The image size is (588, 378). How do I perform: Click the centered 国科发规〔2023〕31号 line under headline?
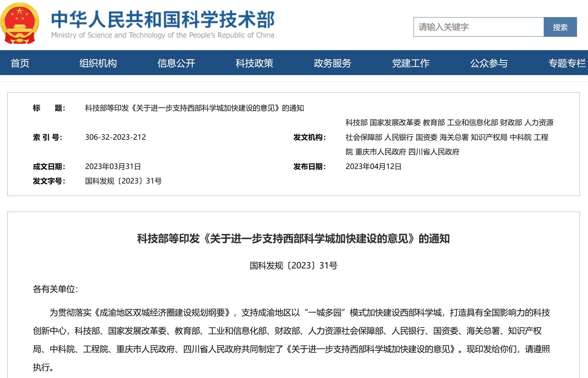pos(294,265)
